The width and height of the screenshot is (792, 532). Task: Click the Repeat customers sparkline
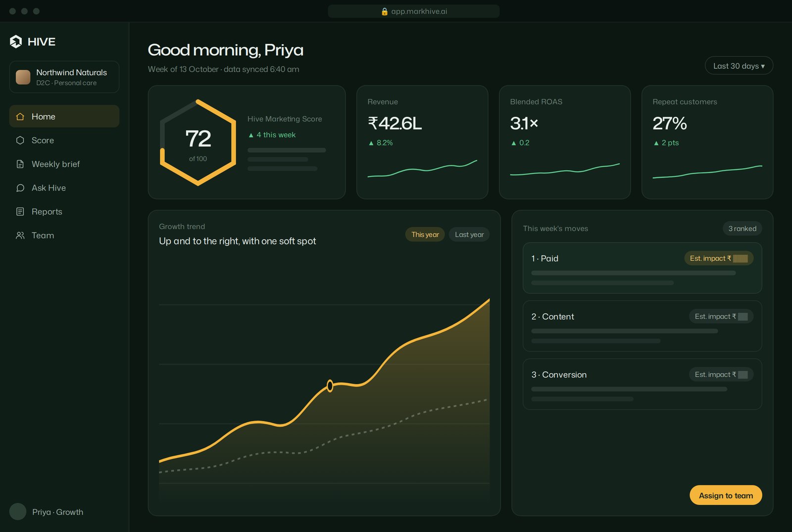(x=707, y=172)
